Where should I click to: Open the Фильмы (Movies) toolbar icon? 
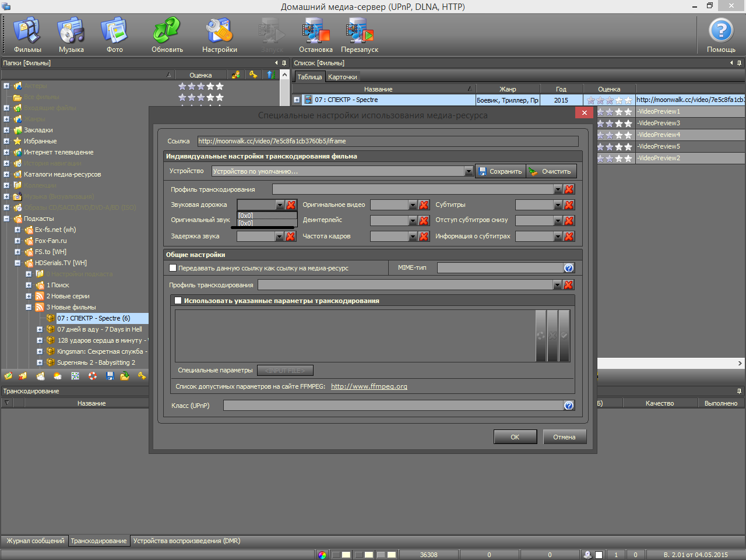[x=27, y=34]
